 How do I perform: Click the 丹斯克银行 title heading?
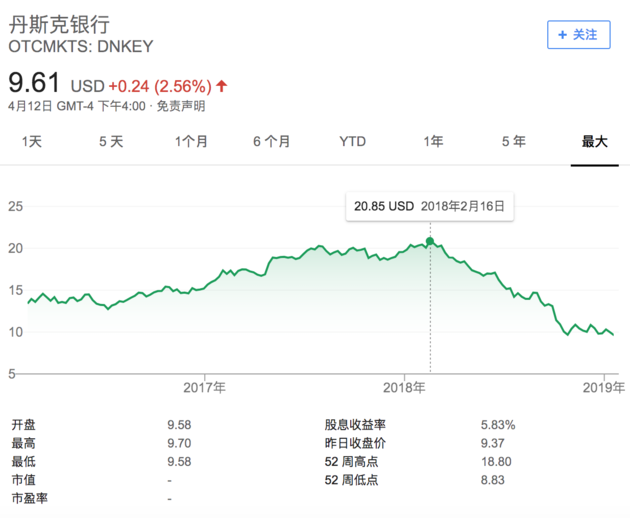(59, 24)
